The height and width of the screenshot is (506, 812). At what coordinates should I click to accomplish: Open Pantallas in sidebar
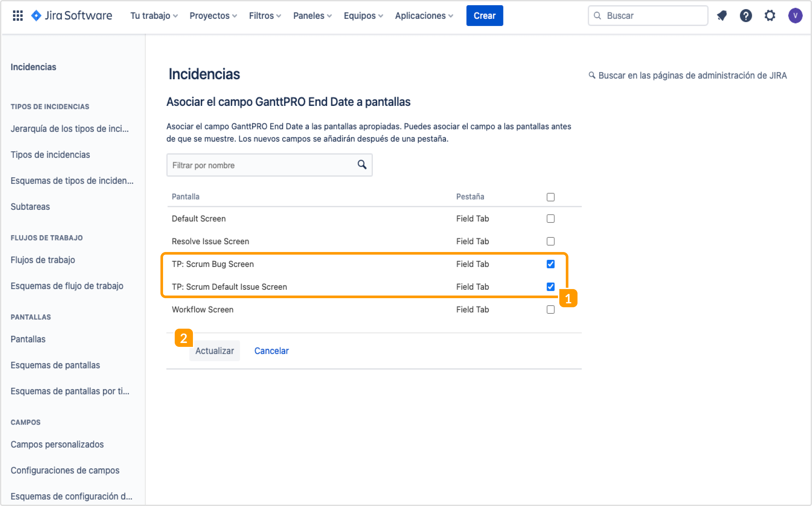coord(28,339)
